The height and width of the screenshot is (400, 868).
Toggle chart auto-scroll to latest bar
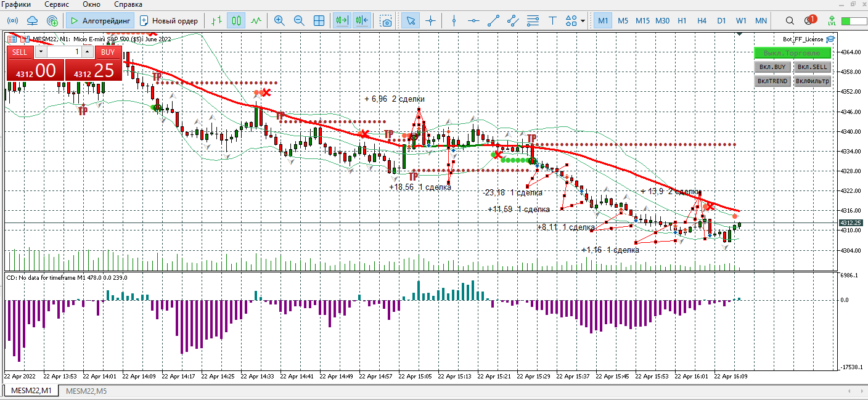342,20
